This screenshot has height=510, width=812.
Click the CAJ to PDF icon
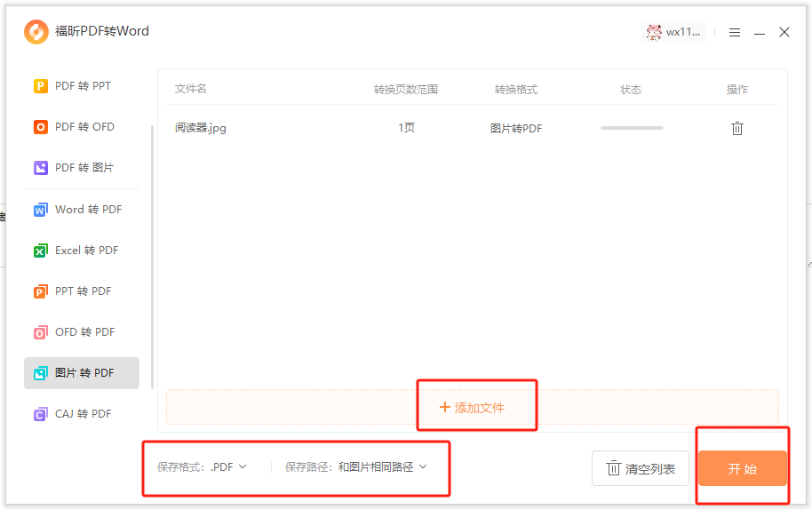[x=40, y=414]
